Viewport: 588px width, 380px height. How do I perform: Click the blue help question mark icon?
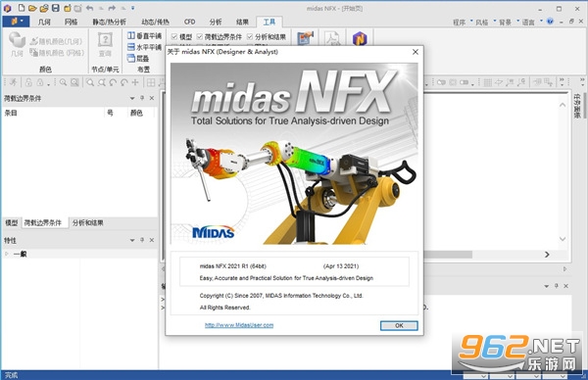pyautogui.click(x=550, y=22)
